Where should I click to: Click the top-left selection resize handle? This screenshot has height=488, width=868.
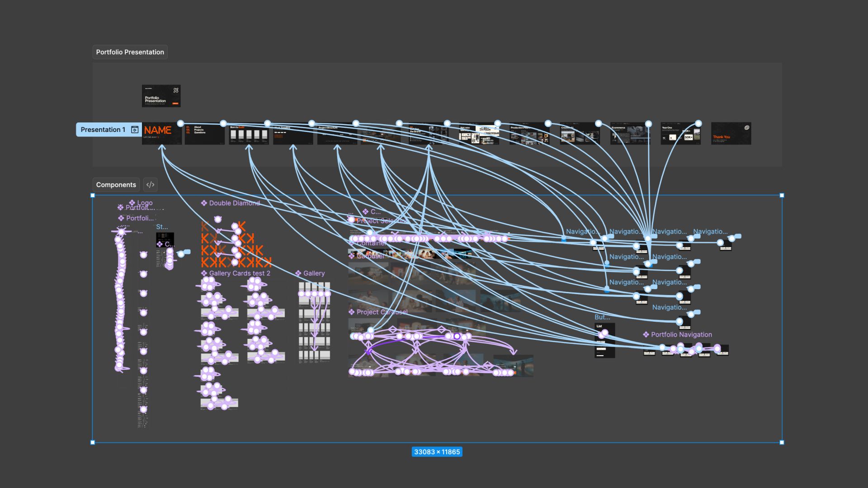(x=93, y=196)
